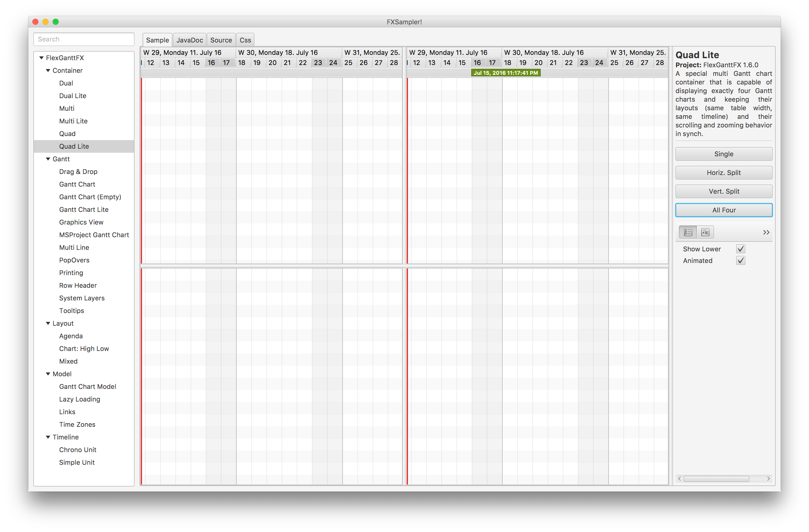The height and width of the screenshot is (532, 809).
Task: Switch to the JavaDoc tab
Action: click(189, 40)
